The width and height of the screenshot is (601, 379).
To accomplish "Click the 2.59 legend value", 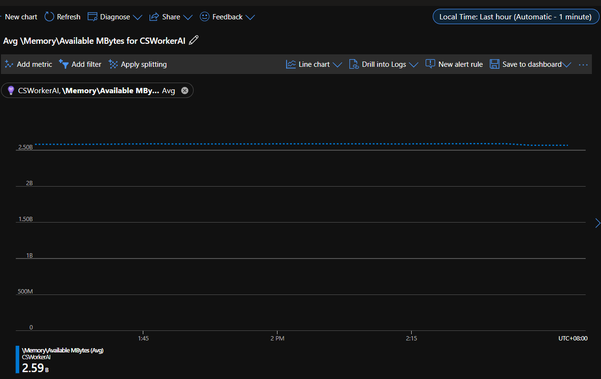I will point(33,368).
